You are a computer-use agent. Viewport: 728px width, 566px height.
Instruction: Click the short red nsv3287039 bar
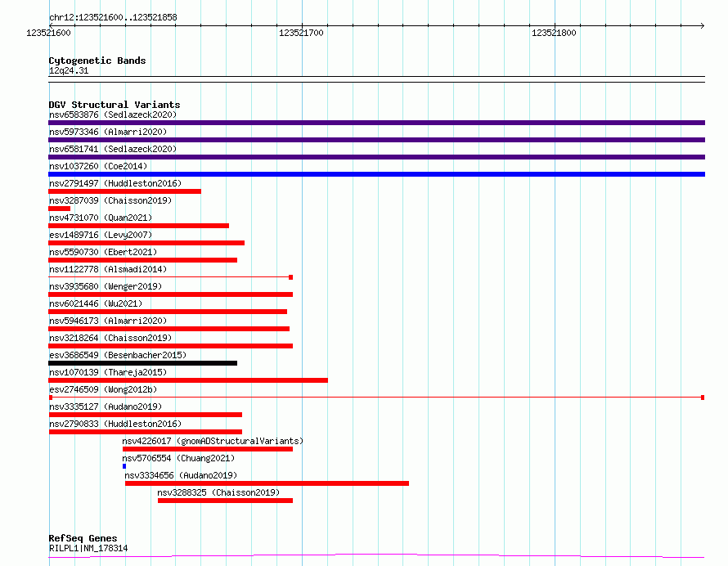(x=60, y=209)
